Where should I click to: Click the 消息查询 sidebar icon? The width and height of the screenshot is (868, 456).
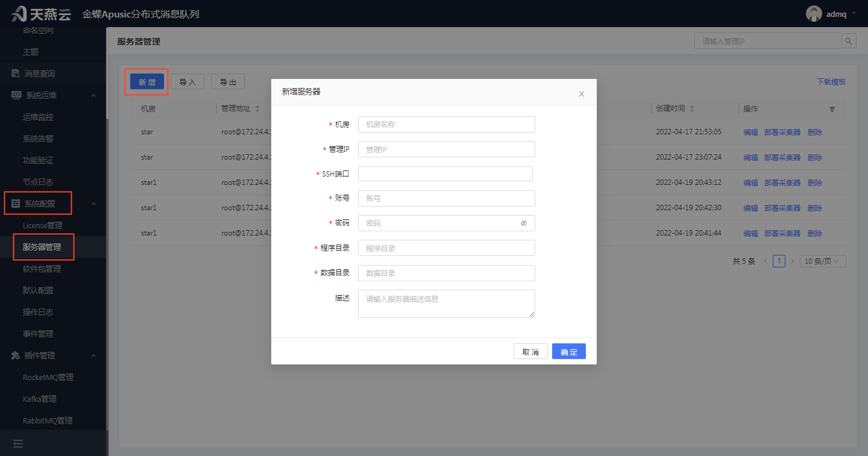point(16,73)
